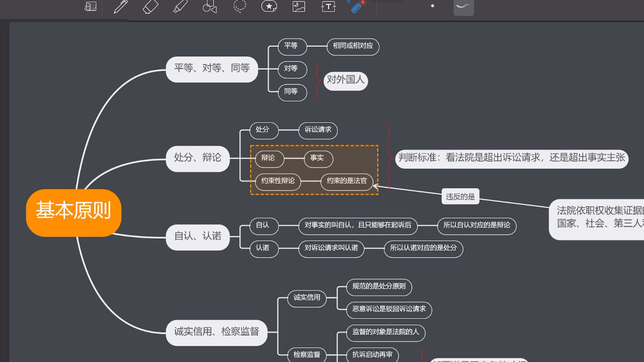This screenshot has width=644, height=362.
Task: Click the 诚实信用、检察监督 branch node
Action: 217,333
